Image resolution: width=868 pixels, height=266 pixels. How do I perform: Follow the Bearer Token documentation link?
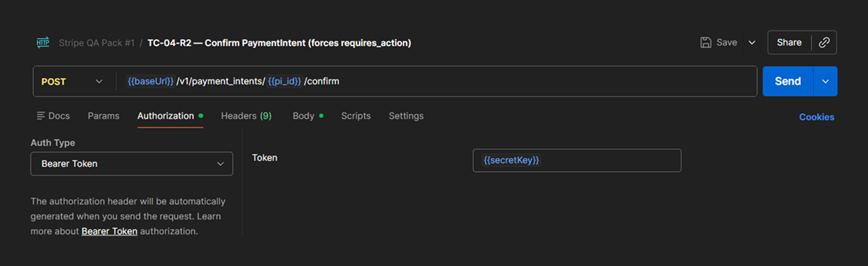point(109,231)
